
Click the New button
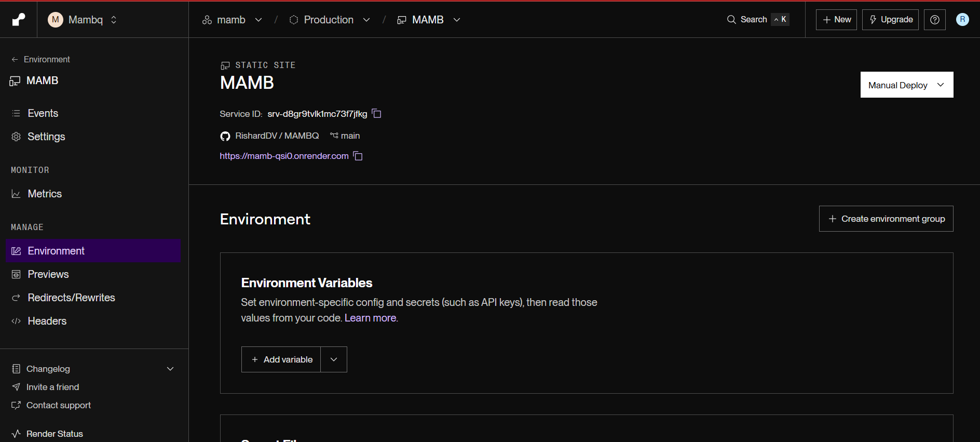[x=836, y=20]
